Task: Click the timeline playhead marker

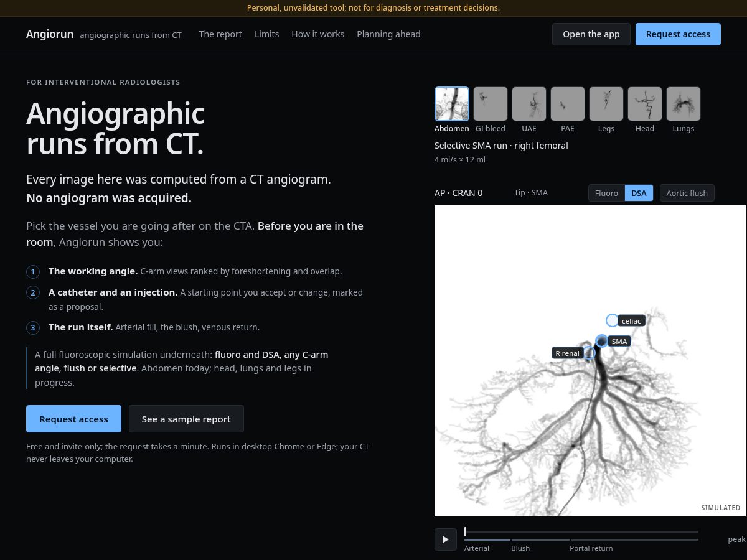Action: (x=465, y=531)
